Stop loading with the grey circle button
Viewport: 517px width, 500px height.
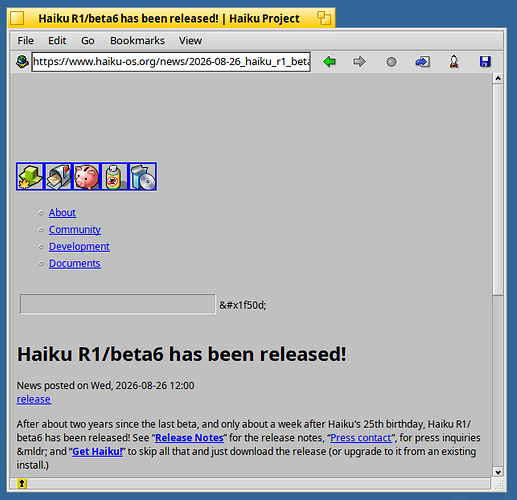391,62
